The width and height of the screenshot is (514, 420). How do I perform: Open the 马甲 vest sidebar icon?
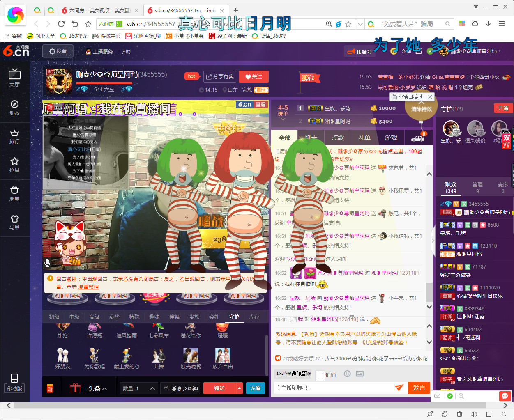coord(14,223)
